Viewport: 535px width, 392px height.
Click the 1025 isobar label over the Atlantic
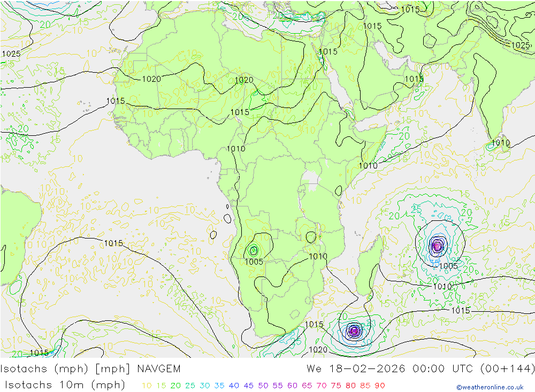click(11, 53)
